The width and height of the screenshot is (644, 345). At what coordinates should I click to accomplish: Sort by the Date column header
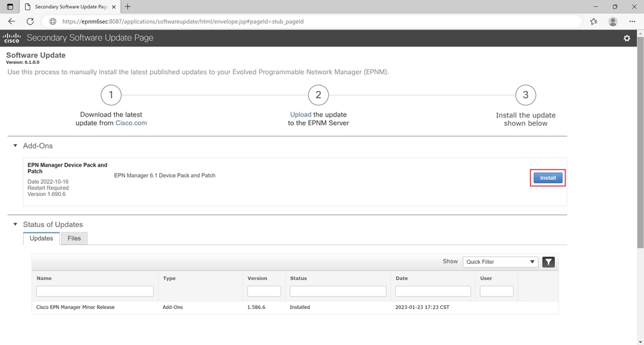coord(402,278)
